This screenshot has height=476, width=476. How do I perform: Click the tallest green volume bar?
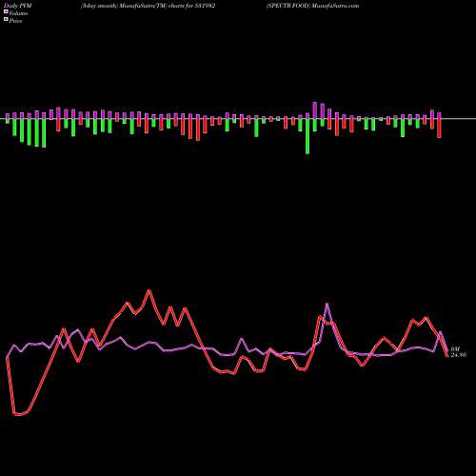[307, 136]
